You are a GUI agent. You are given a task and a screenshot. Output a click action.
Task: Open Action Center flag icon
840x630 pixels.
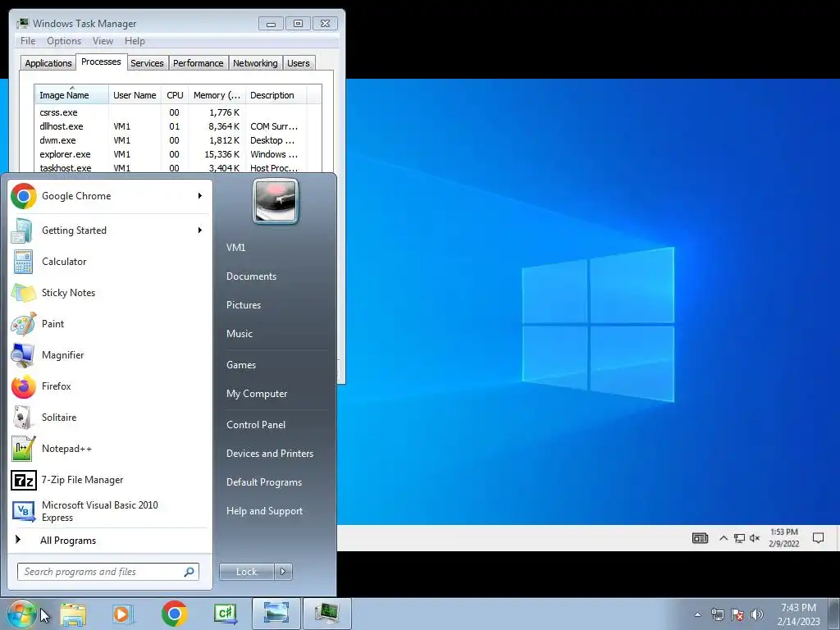pyautogui.click(x=737, y=614)
